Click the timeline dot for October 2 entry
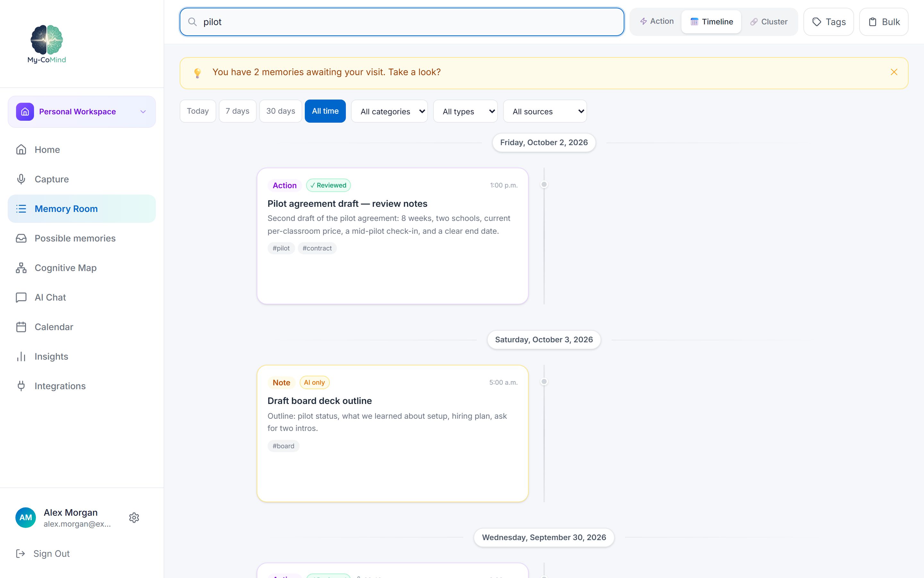Image resolution: width=924 pixels, height=578 pixels. pyautogui.click(x=544, y=185)
